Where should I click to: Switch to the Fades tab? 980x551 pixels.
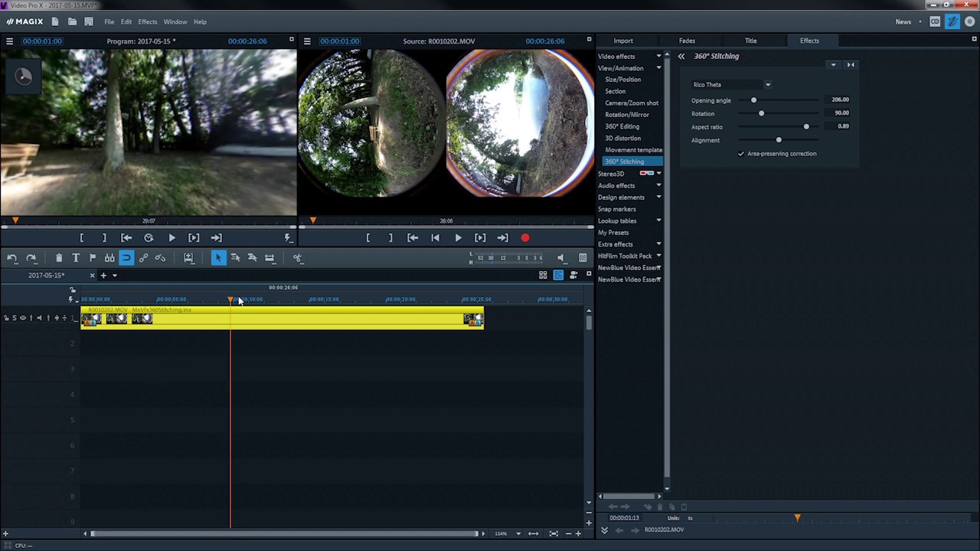point(687,41)
